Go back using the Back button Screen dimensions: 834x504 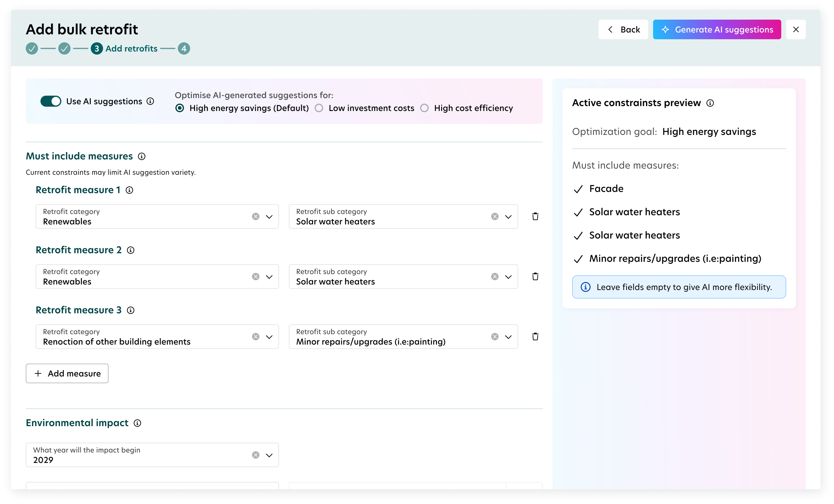click(623, 29)
